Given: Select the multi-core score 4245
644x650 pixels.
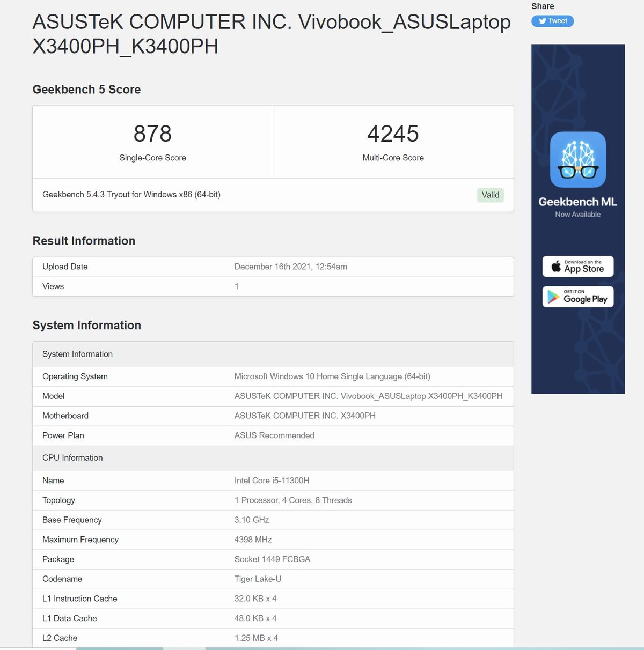Looking at the screenshot, I should pyautogui.click(x=393, y=134).
